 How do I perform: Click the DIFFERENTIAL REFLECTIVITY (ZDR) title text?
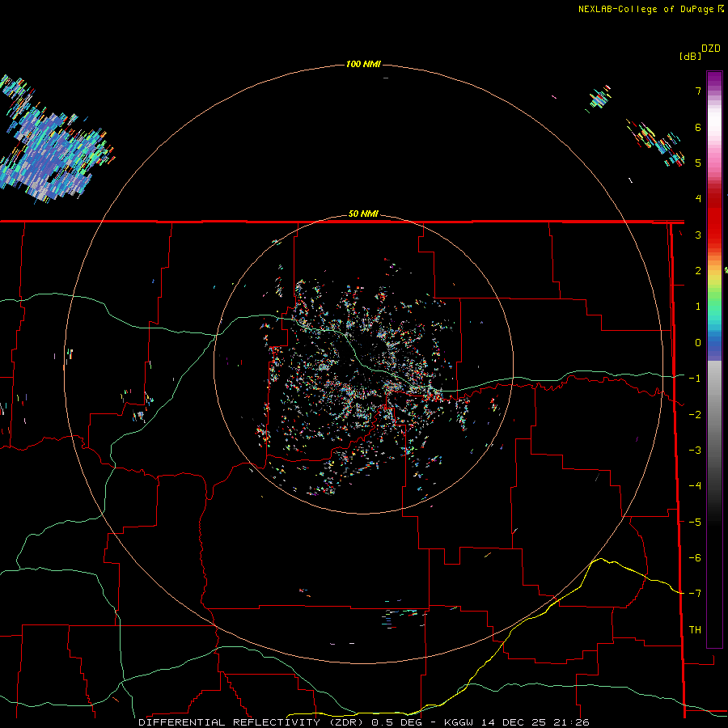coord(253,722)
